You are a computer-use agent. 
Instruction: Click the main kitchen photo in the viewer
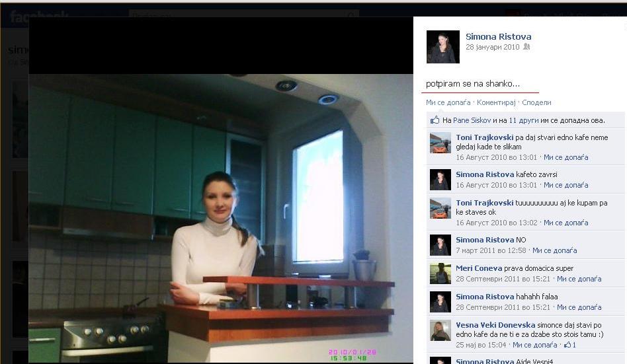click(221, 218)
